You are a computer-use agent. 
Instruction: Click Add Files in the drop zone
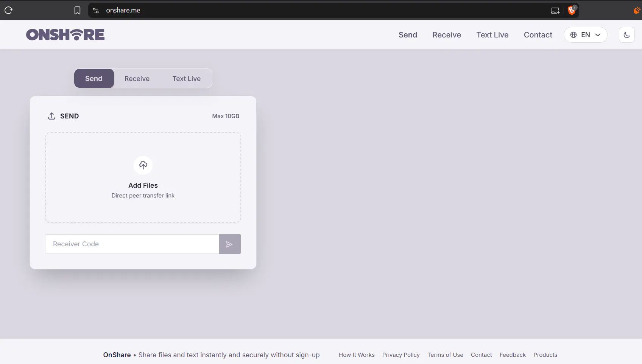(143, 185)
